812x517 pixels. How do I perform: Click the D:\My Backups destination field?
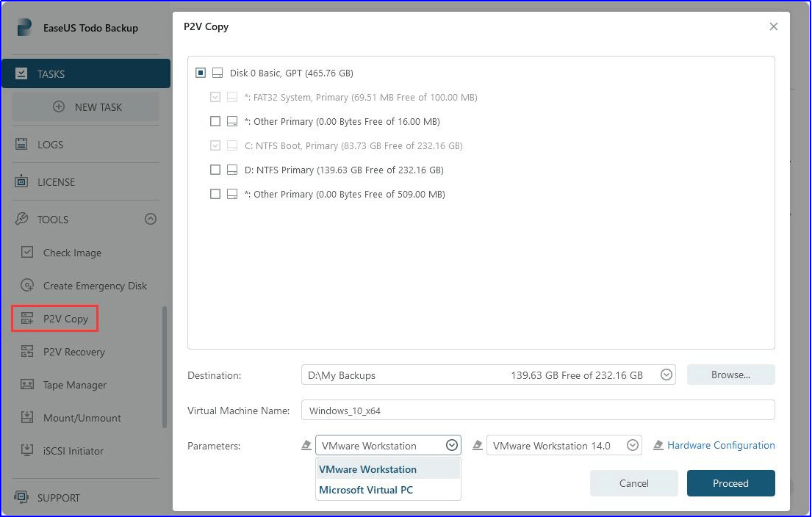tap(489, 375)
